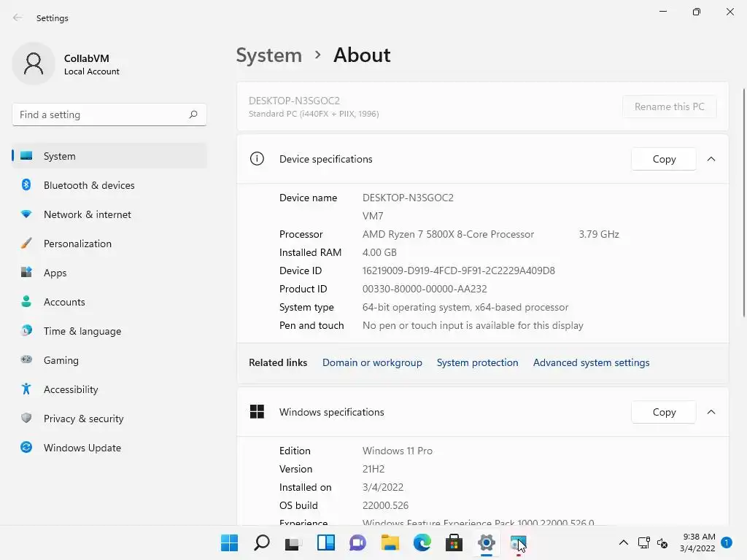Click the Device specifications info icon
Screen dimensions: 747x560
[x=257, y=158]
